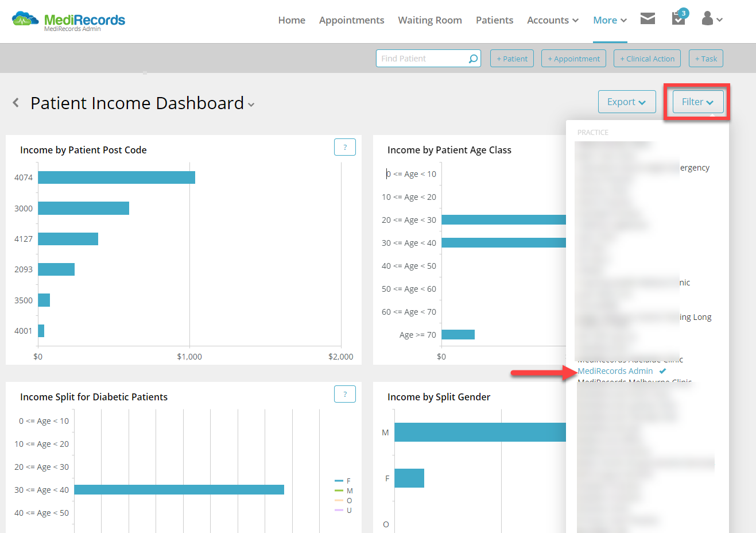Click the 3000 post code bar
The image size is (756, 533).
click(84, 208)
